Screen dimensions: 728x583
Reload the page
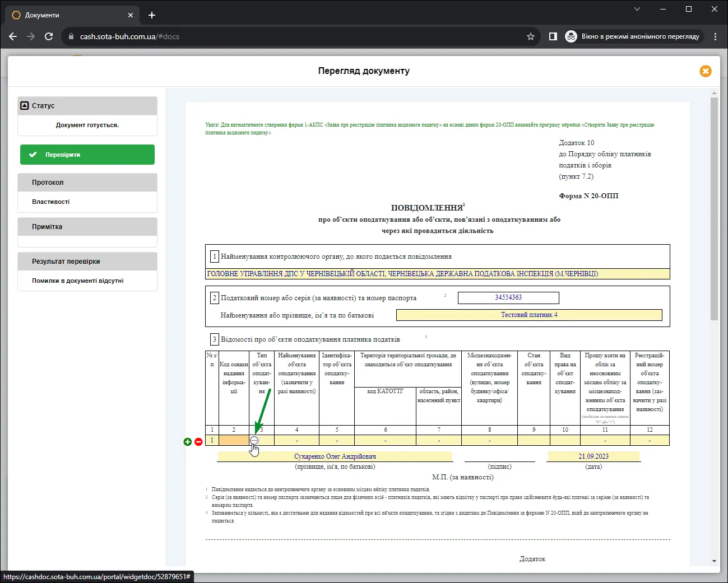pyautogui.click(x=49, y=36)
